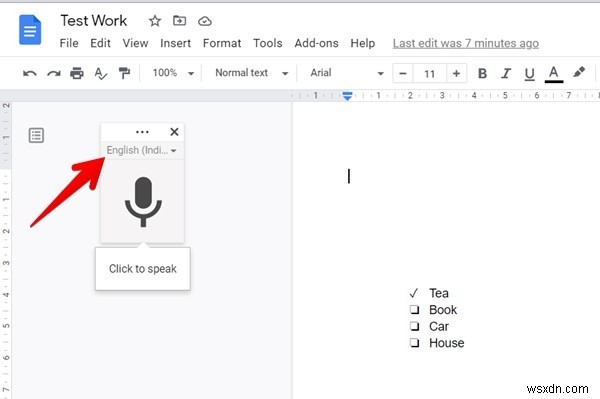Click the microphone to start dictation
This screenshot has height=399, width=600.
[x=143, y=202]
